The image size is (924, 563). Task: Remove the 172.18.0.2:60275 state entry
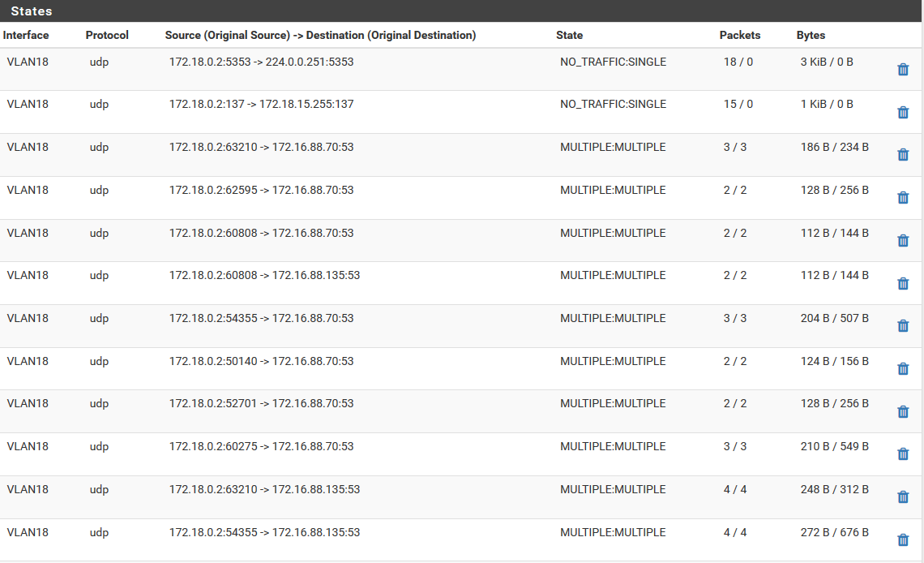pos(903,454)
